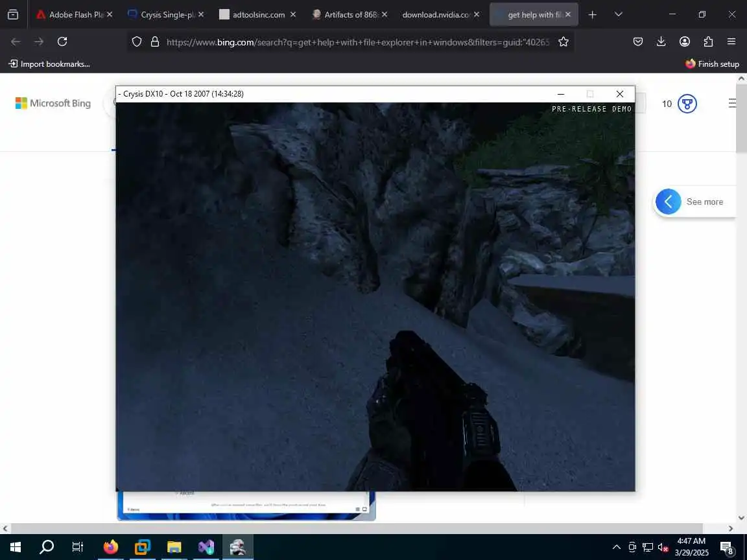Open Bing Rewards medal icon

tap(687, 104)
